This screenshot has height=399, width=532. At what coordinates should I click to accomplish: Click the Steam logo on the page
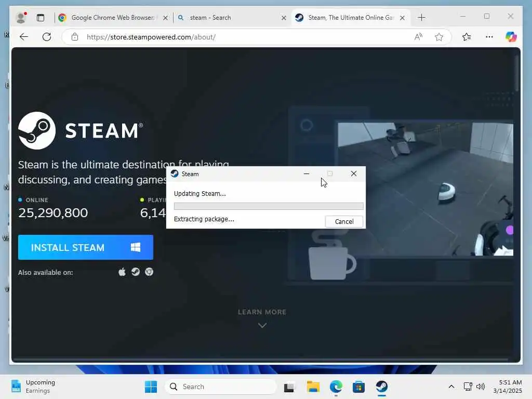[81, 130]
